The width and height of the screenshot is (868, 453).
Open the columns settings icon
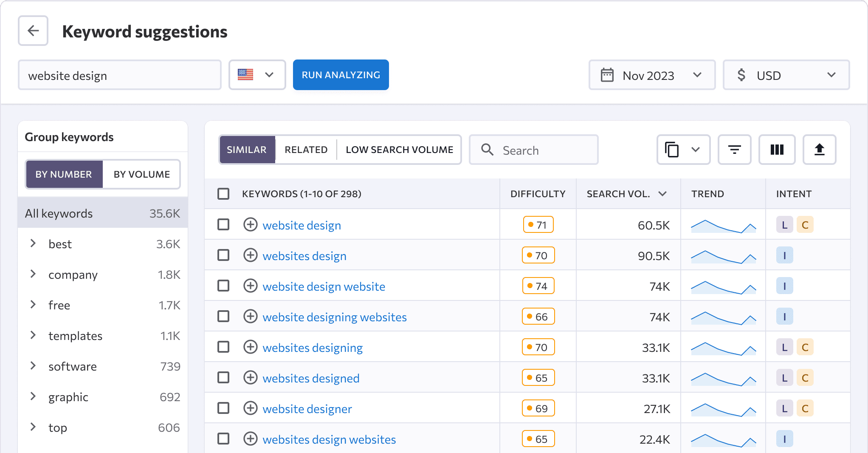point(777,150)
